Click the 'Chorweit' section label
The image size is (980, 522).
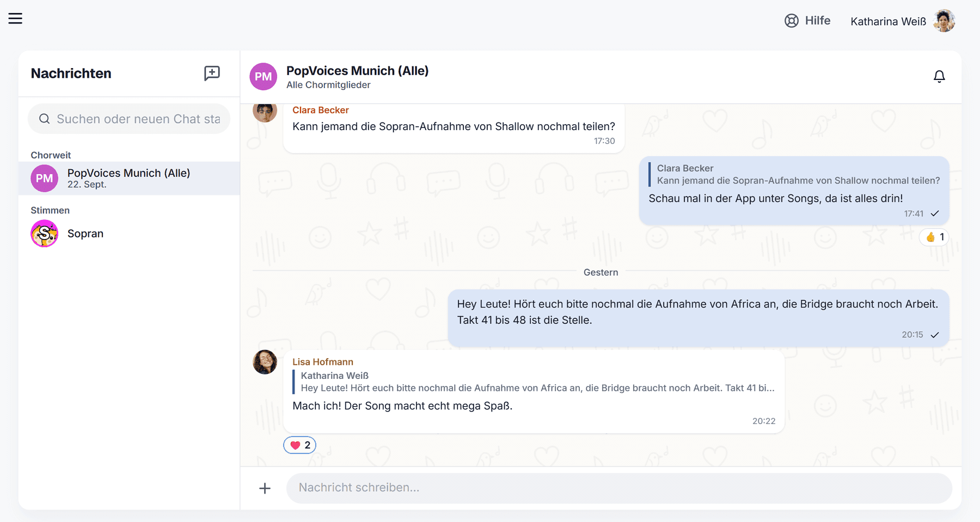click(51, 155)
